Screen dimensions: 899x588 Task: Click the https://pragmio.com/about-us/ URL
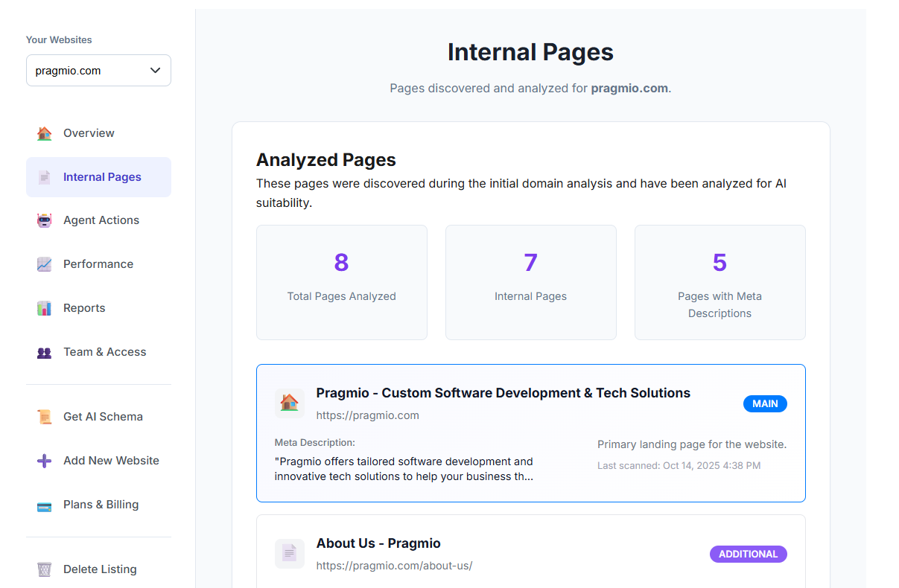pyautogui.click(x=394, y=566)
